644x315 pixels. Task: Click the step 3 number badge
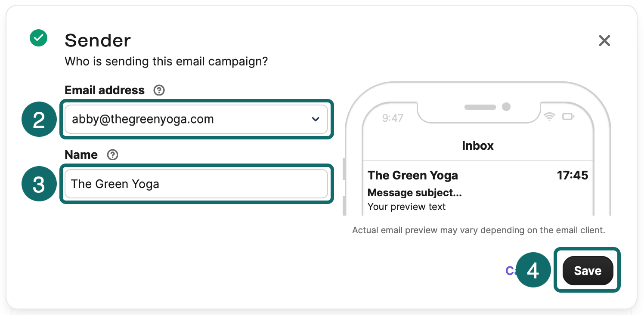click(39, 184)
